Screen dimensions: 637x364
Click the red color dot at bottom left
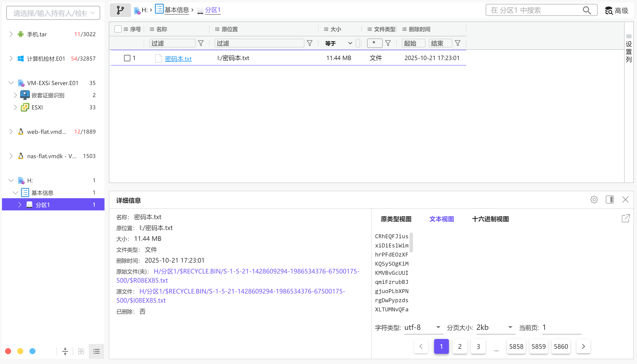pyautogui.click(x=8, y=351)
